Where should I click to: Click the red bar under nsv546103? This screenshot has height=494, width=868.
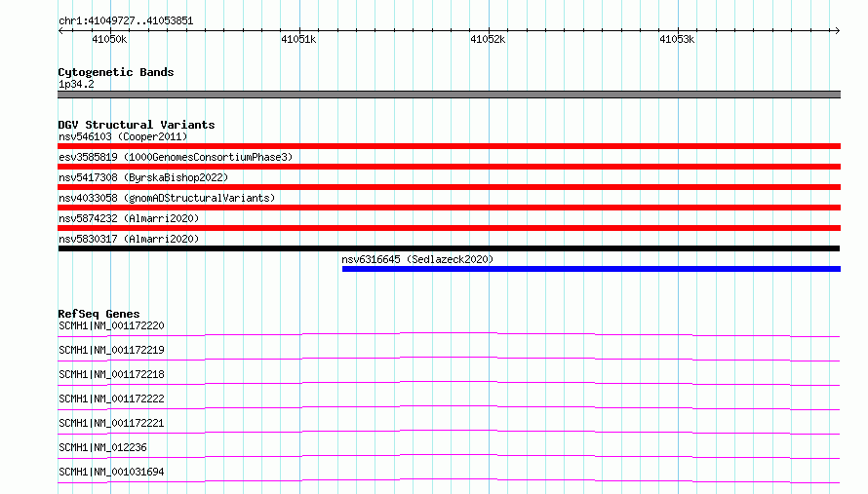449,146
